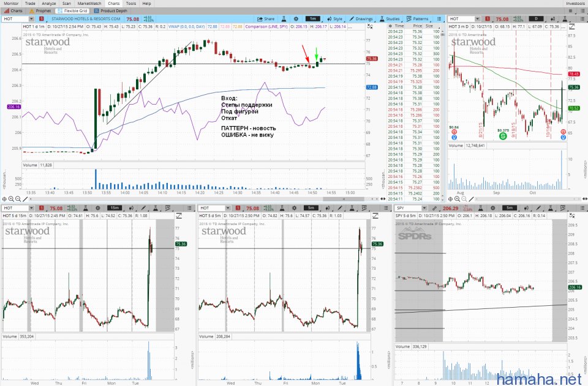The width and height of the screenshot is (588, 386).
Task: Open the Scan tab
Action: pyautogui.click(x=67, y=4)
